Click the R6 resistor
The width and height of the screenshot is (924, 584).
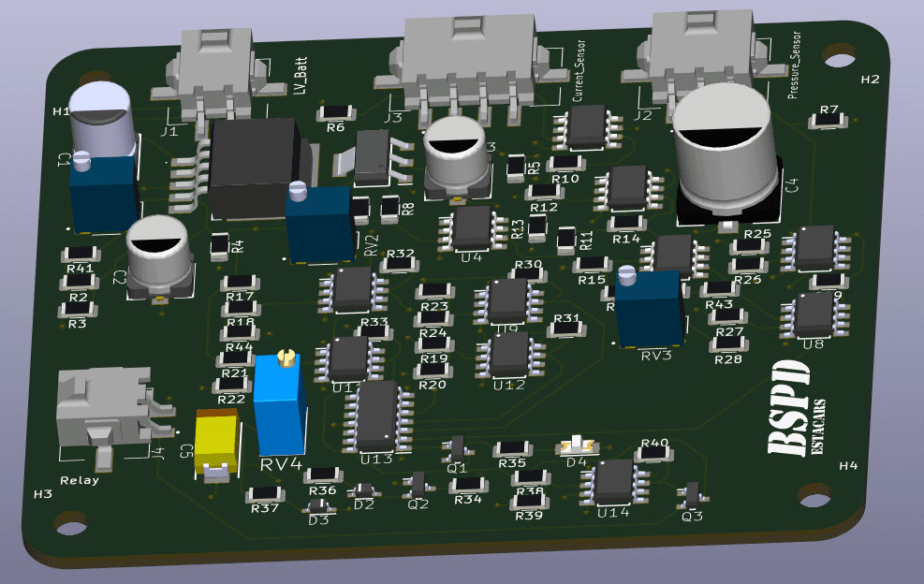(x=336, y=112)
